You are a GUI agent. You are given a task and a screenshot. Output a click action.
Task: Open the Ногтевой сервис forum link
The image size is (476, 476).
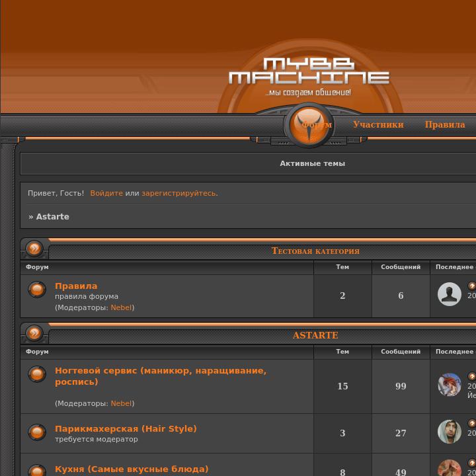(x=161, y=376)
